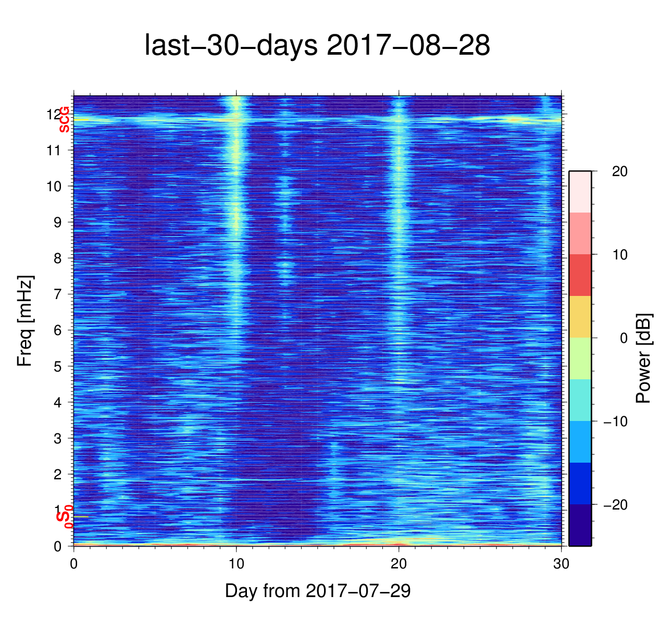Pick the yellow colorbar segment
This screenshot has height=620, width=672.
[x=580, y=317]
